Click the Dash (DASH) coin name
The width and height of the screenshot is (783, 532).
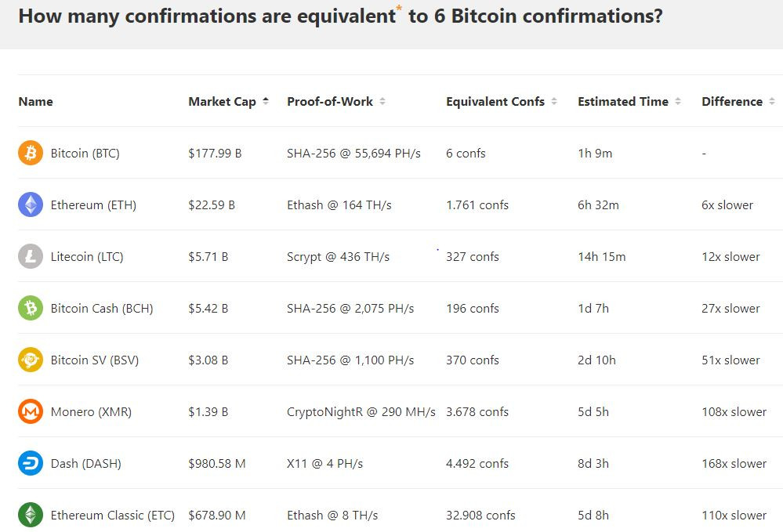click(86, 464)
